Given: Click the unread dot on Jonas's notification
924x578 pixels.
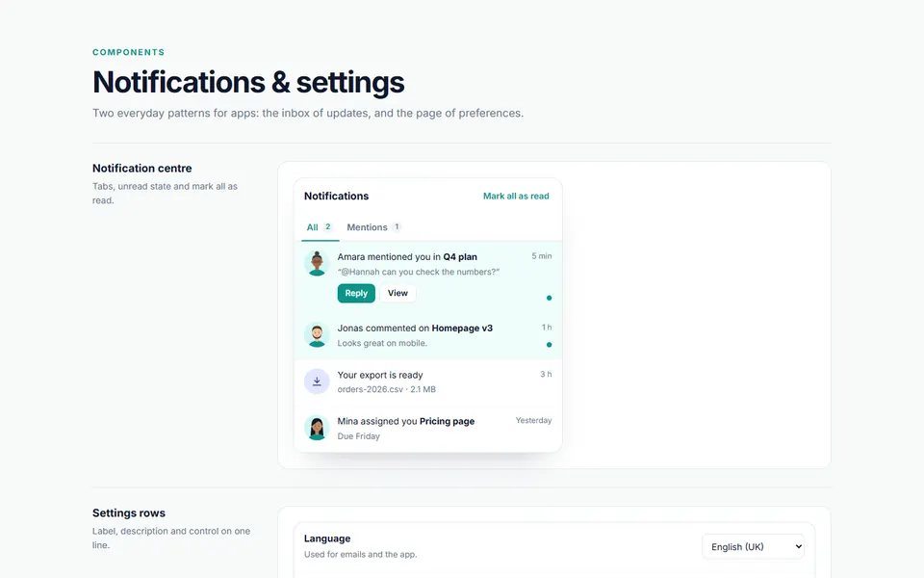Looking at the screenshot, I should pos(550,345).
